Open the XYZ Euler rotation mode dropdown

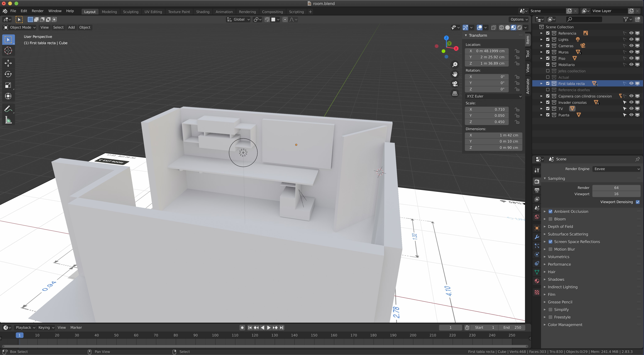click(493, 96)
